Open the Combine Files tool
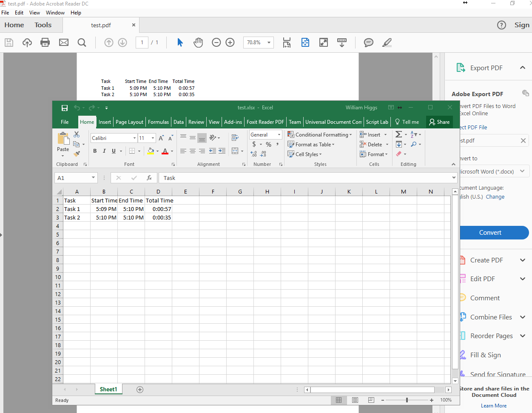Viewport: 532px width, 413px height. [491, 317]
